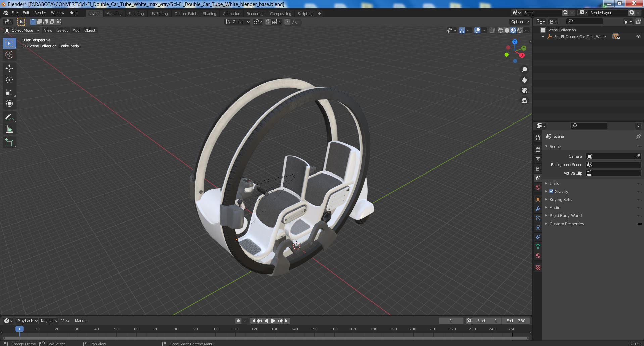This screenshot has height=346, width=644.
Task: Click the Zoom viewport gizmo icon
Action: [x=524, y=70]
